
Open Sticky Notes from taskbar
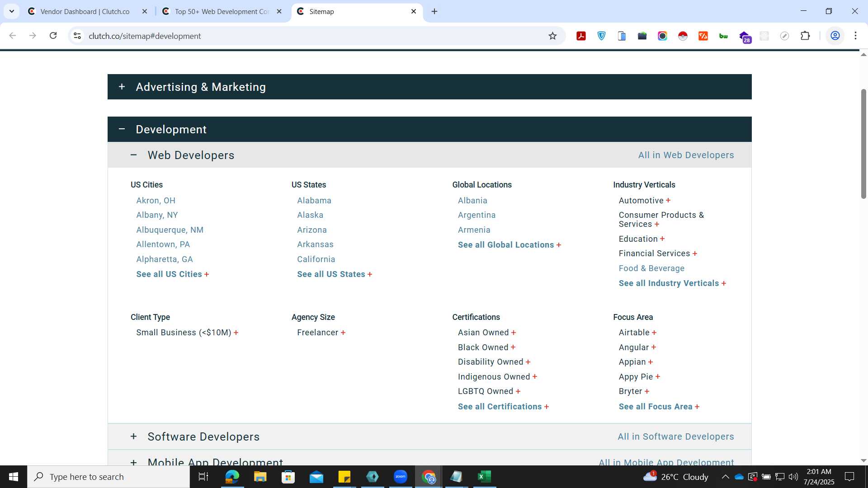pos(344,477)
